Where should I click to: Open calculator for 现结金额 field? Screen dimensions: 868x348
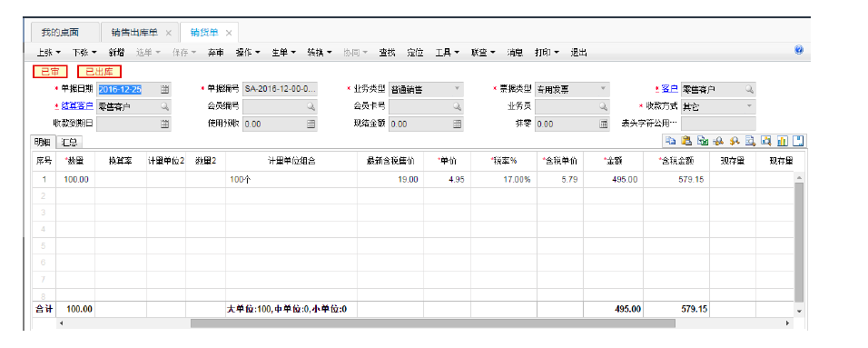458,124
